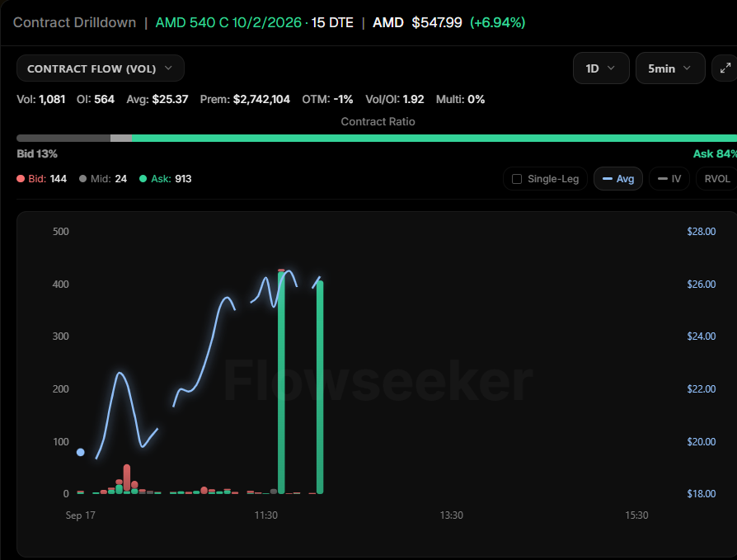Toggle the Avg line overlay

[618, 179]
